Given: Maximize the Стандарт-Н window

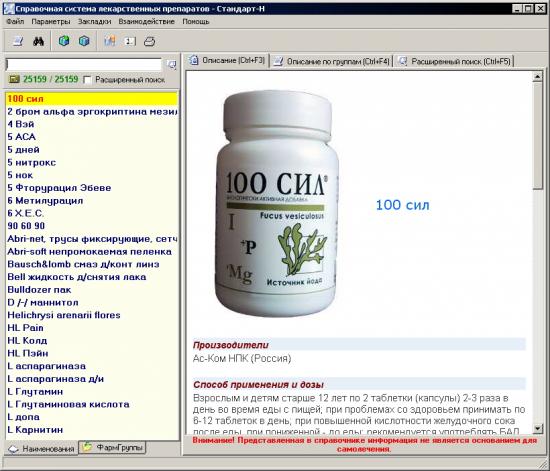Looking at the screenshot, I should coord(528,8).
